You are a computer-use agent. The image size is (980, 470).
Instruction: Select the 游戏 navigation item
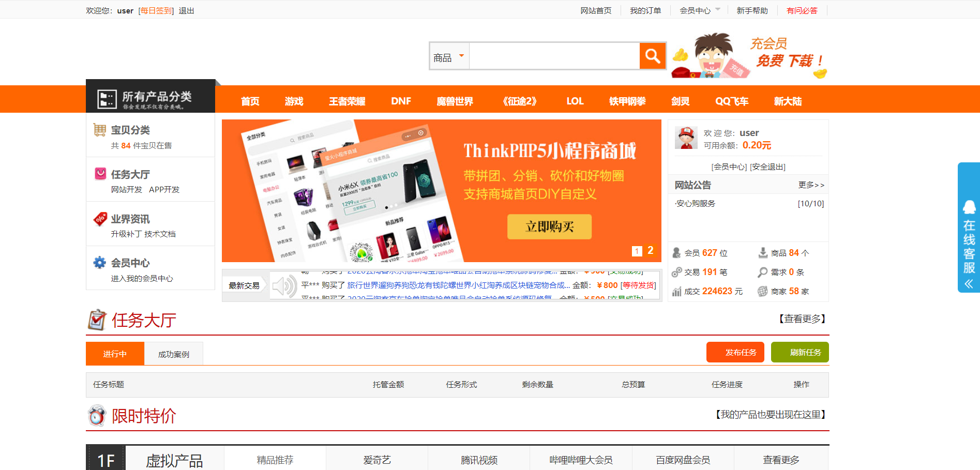pos(294,101)
